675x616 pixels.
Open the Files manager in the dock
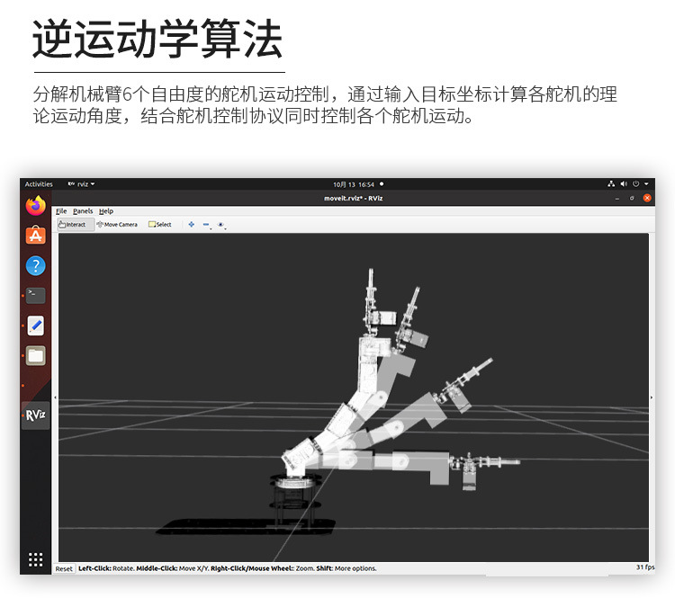pyautogui.click(x=36, y=356)
